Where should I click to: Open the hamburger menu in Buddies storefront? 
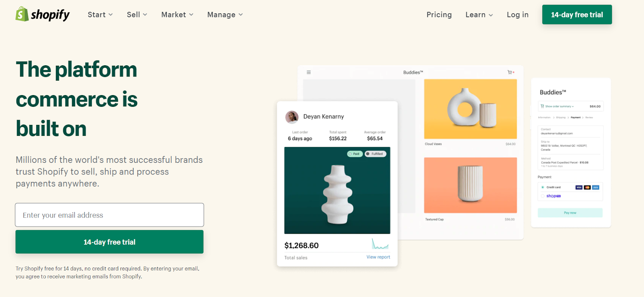[x=309, y=73]
